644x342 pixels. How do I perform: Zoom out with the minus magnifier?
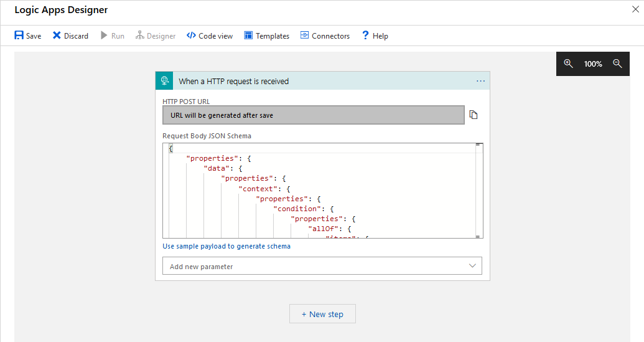pos(617,64)
